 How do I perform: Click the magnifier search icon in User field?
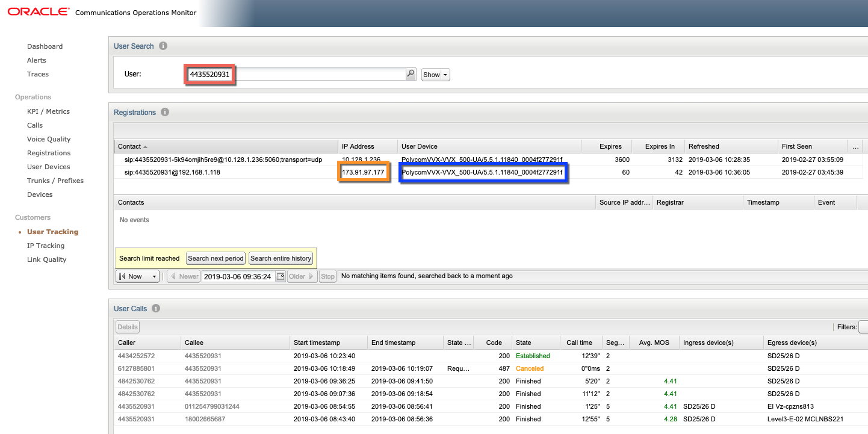click(x=411, y=74)
